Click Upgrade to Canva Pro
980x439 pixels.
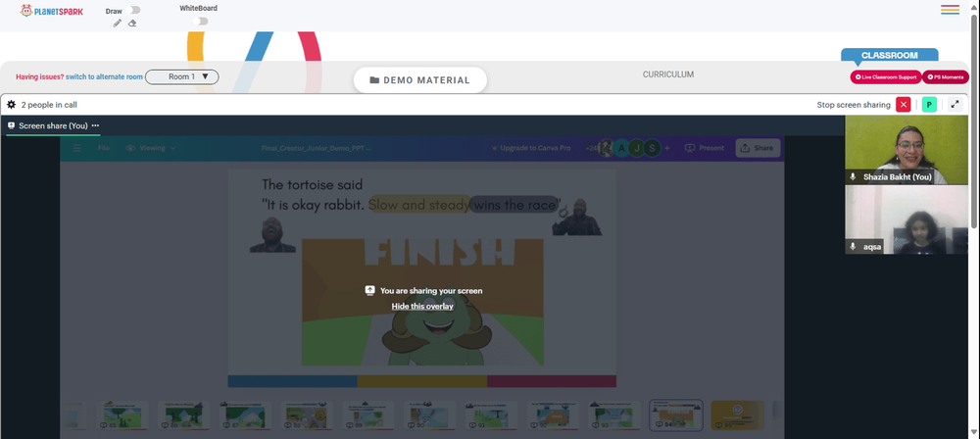point(530,148)
